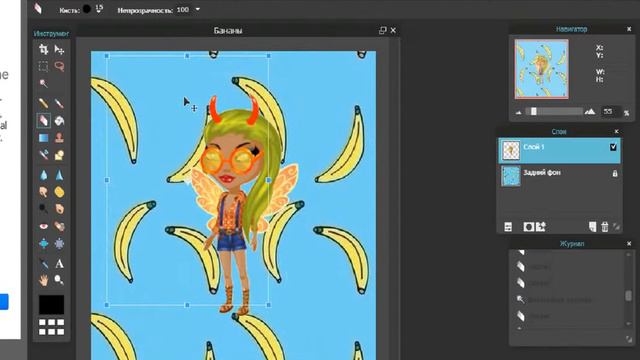Select the Type text tool
The image size is (640, 360).
[59, 264]
